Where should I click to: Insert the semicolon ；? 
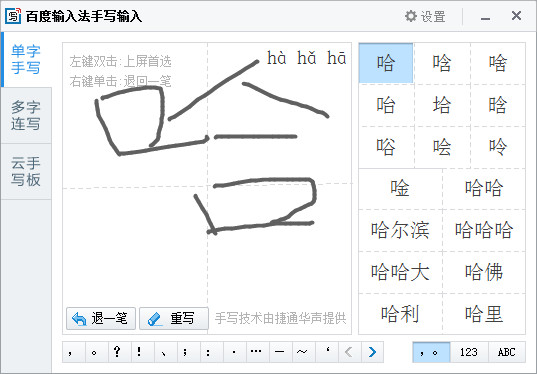188,352
